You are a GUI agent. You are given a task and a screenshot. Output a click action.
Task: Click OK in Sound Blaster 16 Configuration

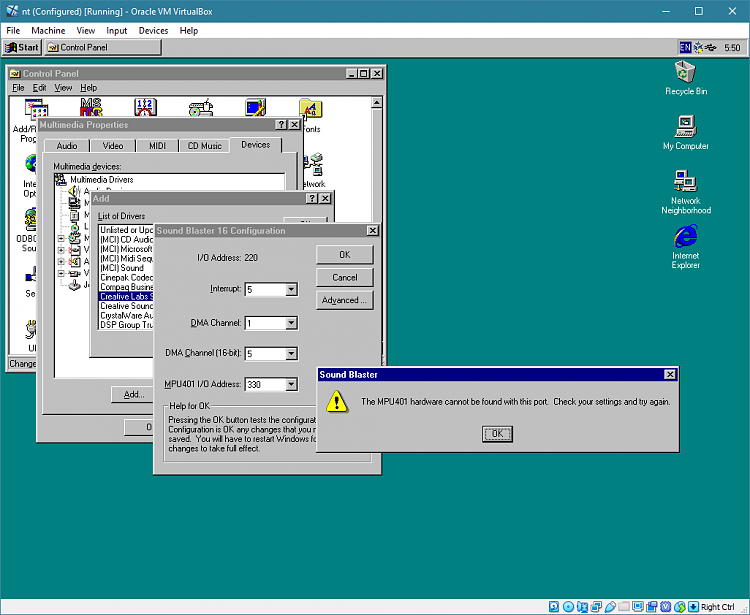[x=344, y=255]
